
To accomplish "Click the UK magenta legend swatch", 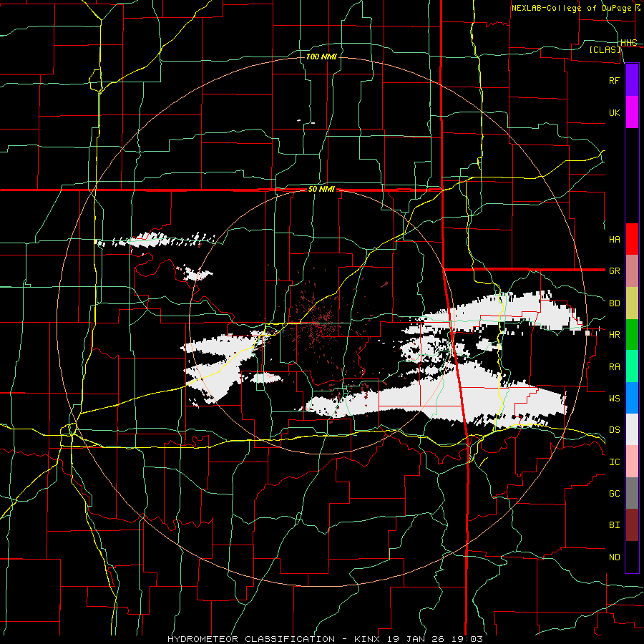I will coord(632,112).
